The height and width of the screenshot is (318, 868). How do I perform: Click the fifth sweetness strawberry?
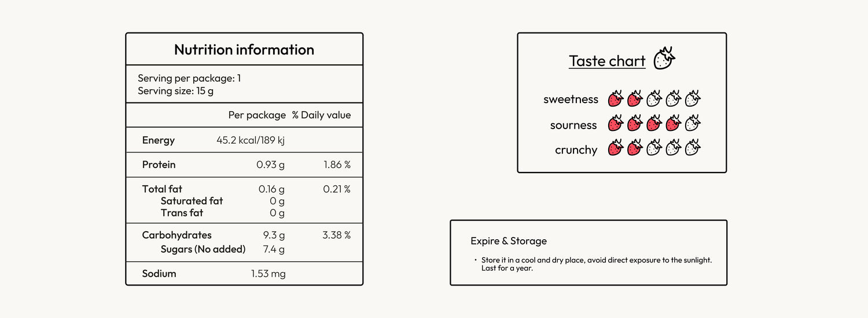693,99
